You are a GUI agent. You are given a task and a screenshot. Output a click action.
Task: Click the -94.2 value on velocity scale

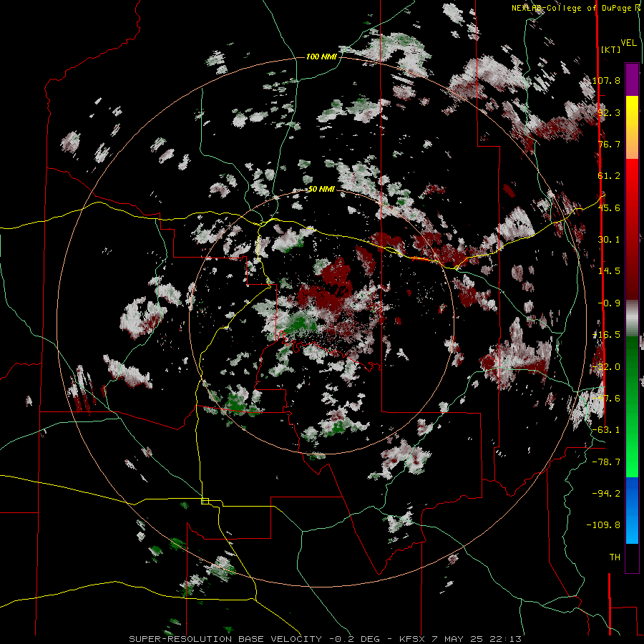point(606,493)
